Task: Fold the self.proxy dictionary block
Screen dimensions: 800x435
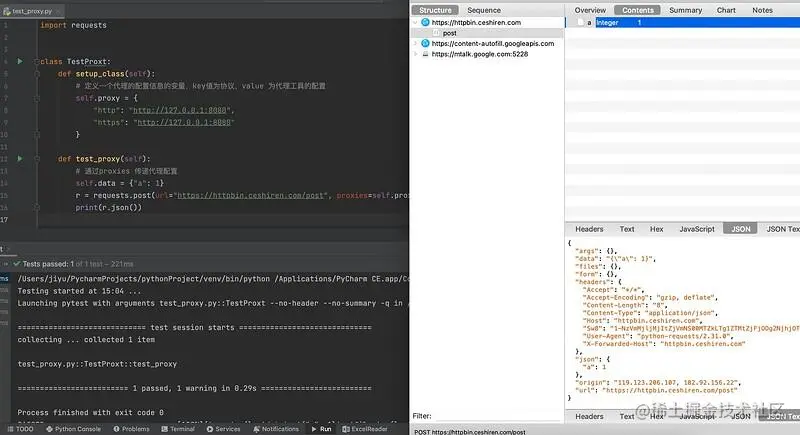Action: point(37,98)
